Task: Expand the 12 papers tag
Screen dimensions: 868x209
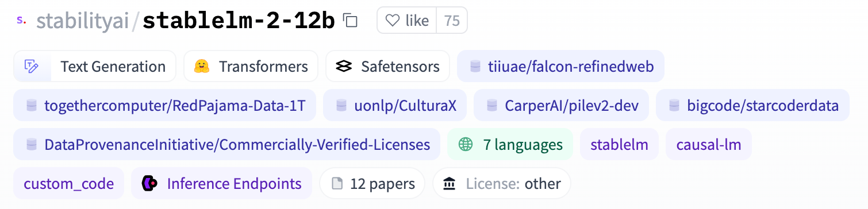Action: pyautogui.click(x=372, y=184)
